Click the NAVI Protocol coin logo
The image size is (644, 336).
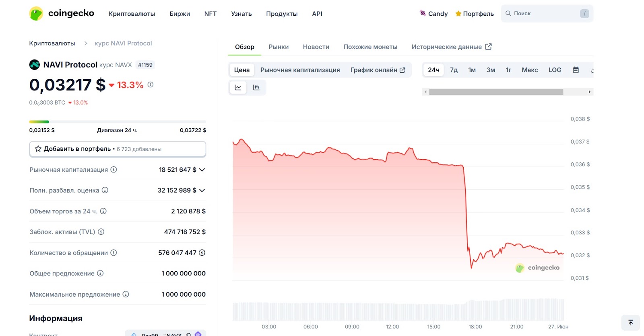click(x=35, y=65)
